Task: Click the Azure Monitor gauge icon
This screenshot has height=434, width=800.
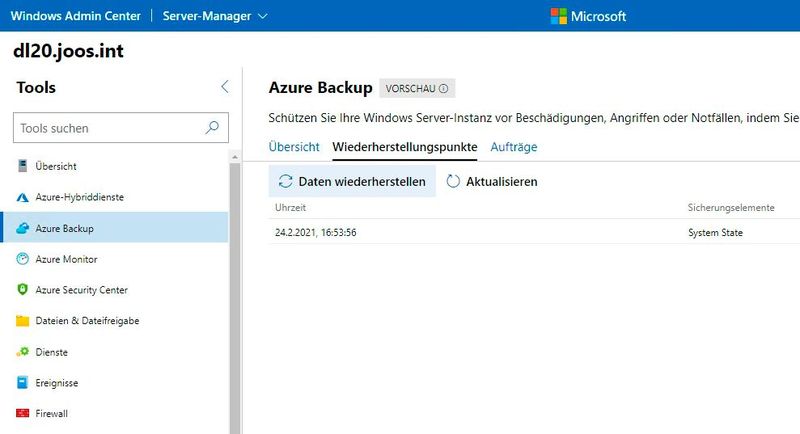Action: (x=22, y=259)
